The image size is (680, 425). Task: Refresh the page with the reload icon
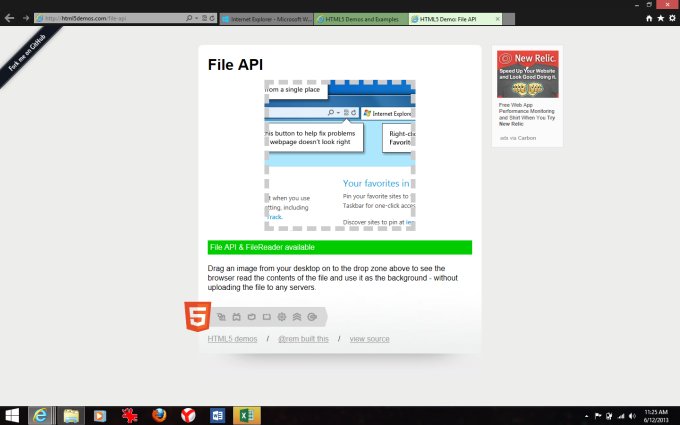click(212, 18)
